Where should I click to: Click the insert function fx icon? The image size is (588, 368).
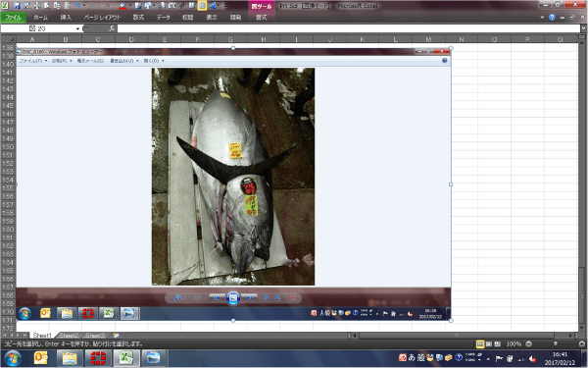point(112,28)
